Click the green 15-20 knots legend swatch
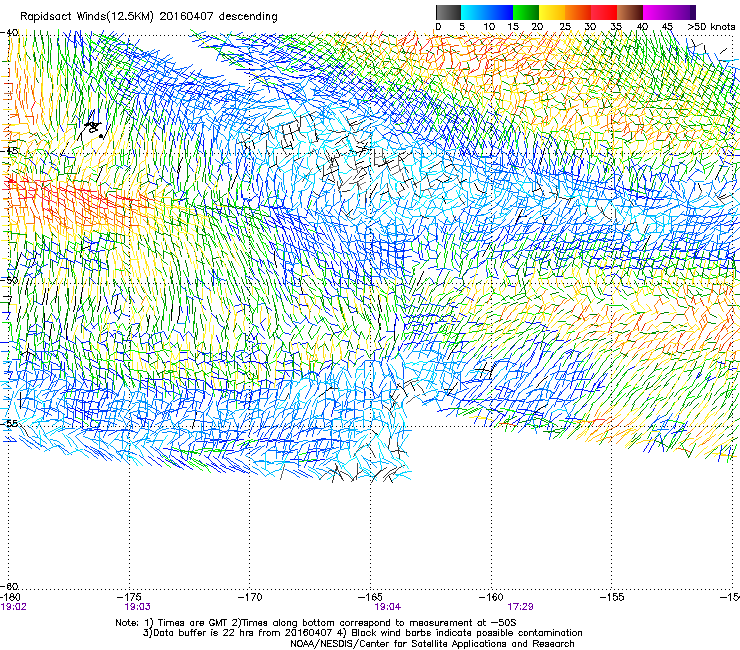This screenshot has height=650, width=740. 526,12
